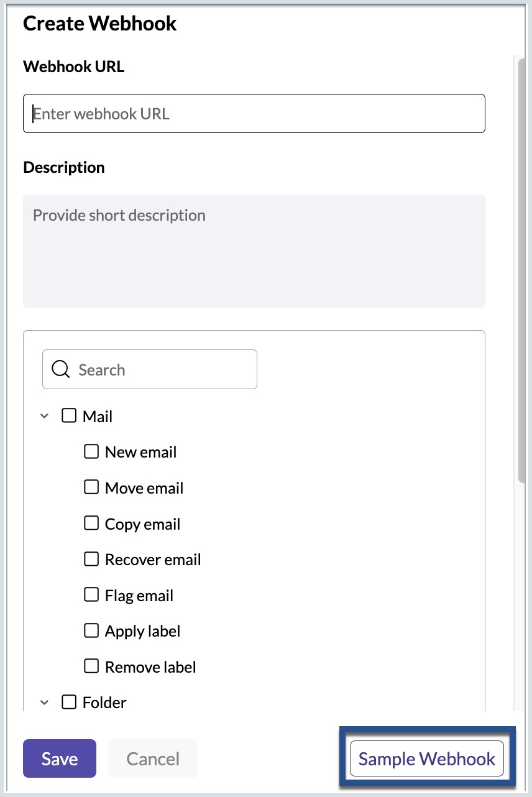Open the Sample Webhook button
The image size is (532, 797).
[x=427, y=758]
